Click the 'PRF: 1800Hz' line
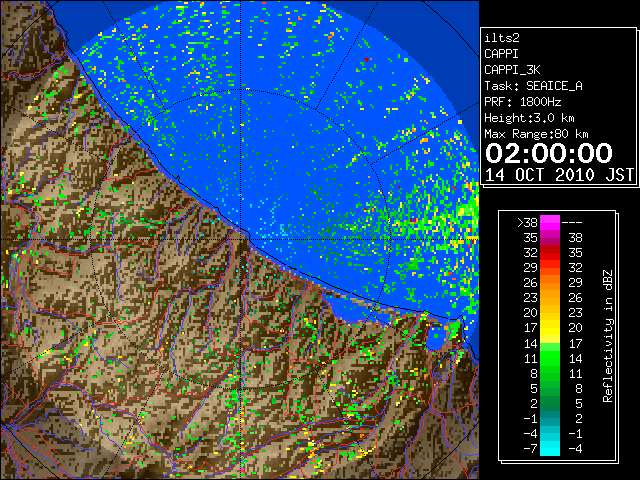The height and width of the screenshot is (480, 640). tap(522, 102)
